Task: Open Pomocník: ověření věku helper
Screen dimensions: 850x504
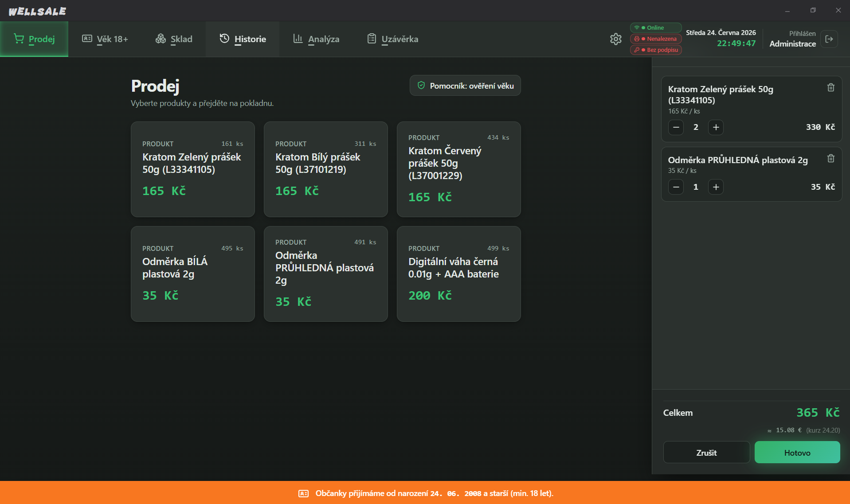Action: [465, 86]
